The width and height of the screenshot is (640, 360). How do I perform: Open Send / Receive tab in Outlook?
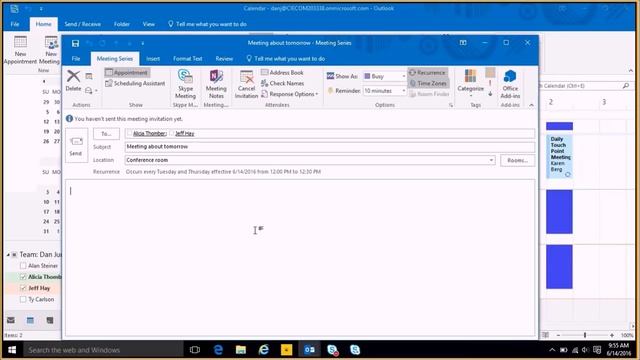pyautogui.click(x=82, y=24)
